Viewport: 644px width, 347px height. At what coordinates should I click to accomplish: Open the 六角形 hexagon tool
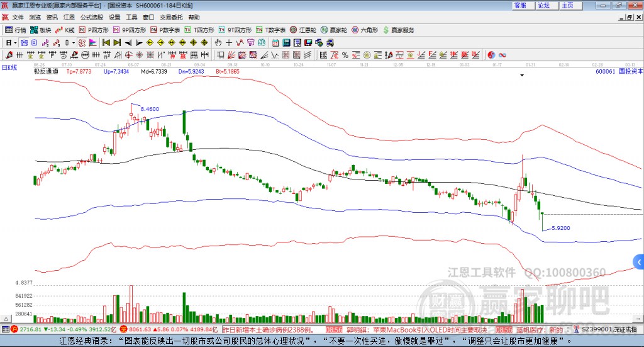(x=365, y=30)
